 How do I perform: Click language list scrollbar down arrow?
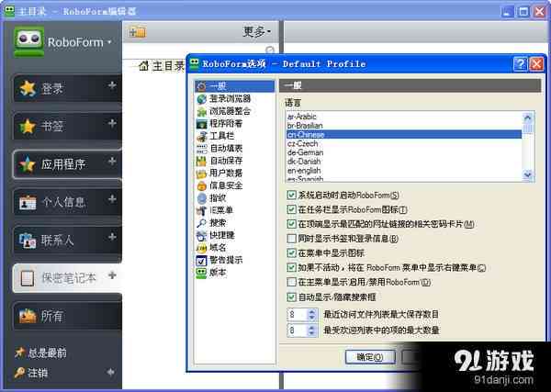click(528, 174)
